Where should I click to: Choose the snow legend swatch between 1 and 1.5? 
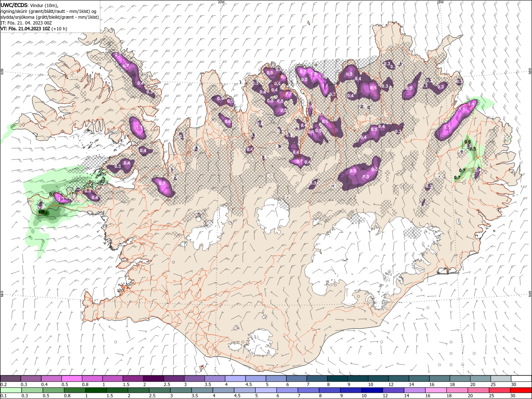tap(112, 379)
